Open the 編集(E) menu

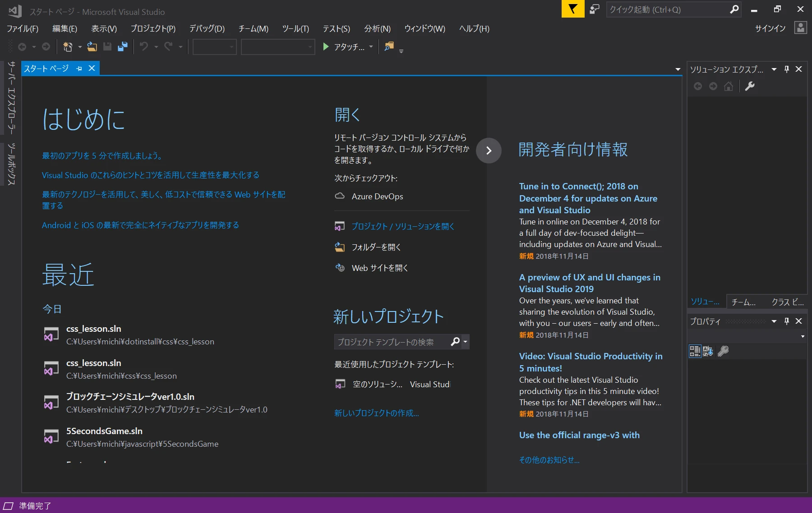(65, 28)
